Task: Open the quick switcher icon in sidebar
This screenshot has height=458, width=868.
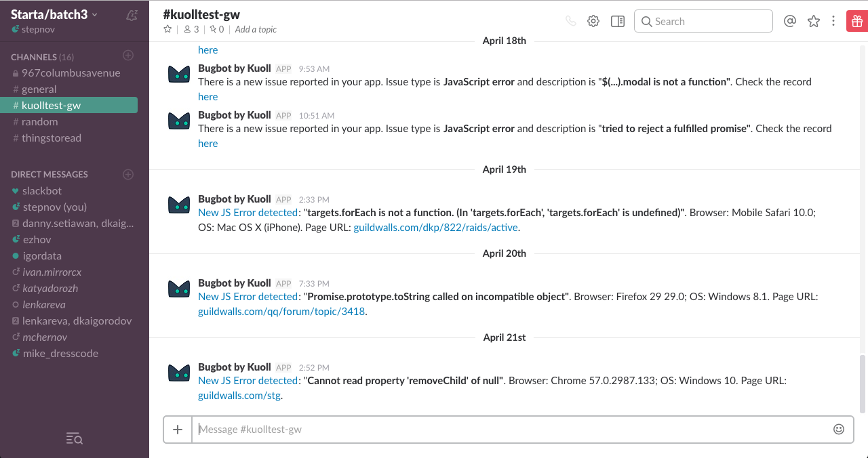Action: click(x=75, y=439)
